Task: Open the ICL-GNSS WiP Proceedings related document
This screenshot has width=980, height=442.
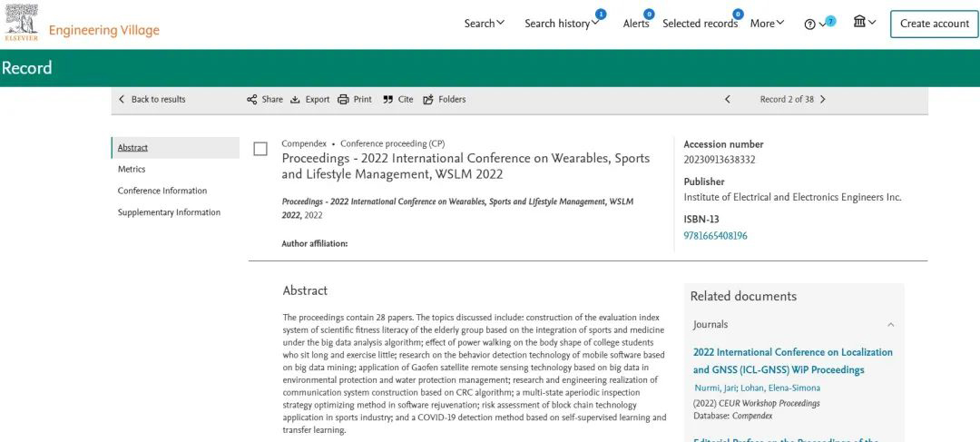Action: point(793,360)
